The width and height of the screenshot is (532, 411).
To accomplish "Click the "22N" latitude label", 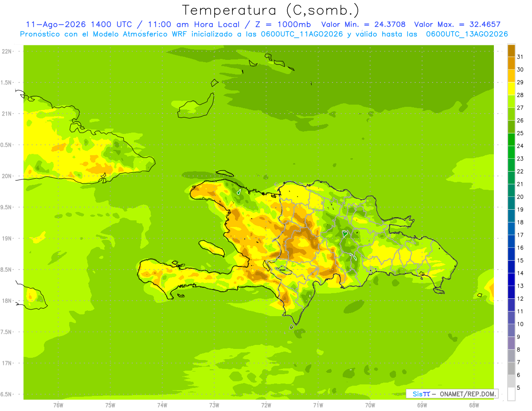I will point(7,51).
